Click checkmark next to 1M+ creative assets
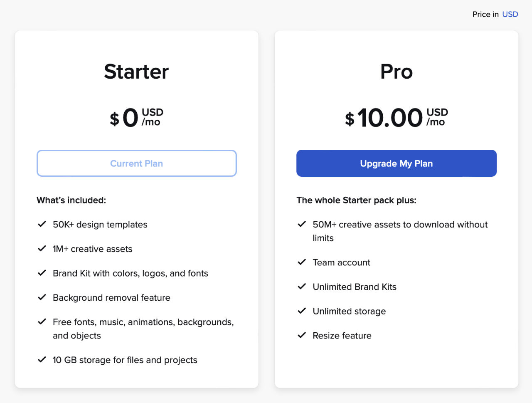The image size is (532, 403). click(x=42, y=249)
